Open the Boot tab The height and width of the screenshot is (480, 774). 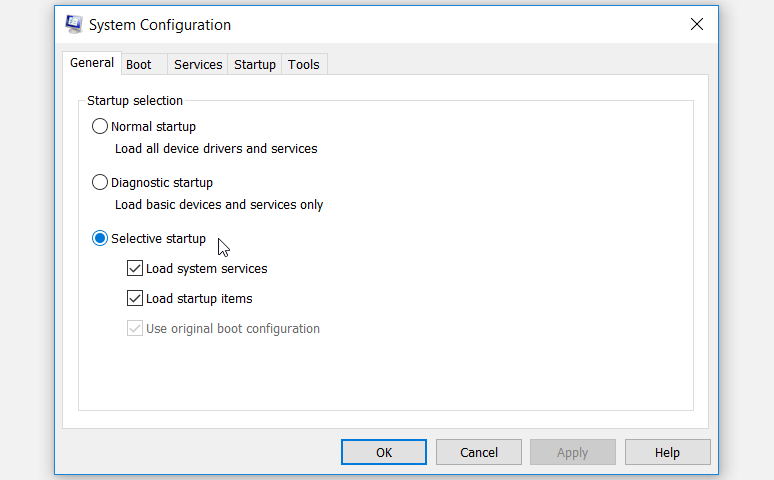[x=139, y=65]
